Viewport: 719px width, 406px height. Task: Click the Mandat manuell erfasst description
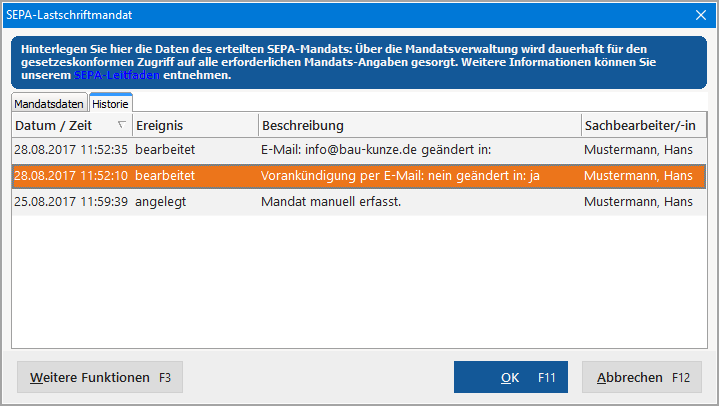tap(331, 202)
